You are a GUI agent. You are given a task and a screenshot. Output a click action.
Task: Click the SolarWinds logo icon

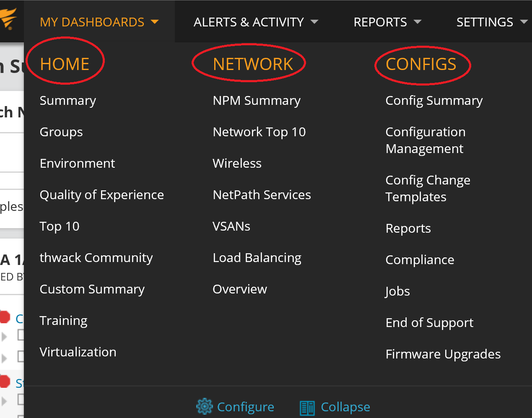[8, 19]
